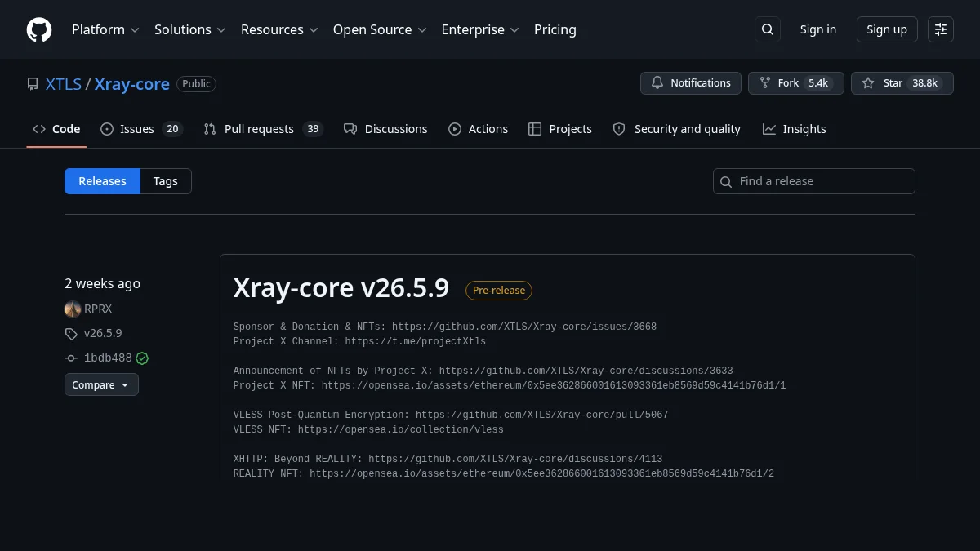
Task: Click the Sponsor & Donation & NFTs line
Action: click(x=445, y=327)
